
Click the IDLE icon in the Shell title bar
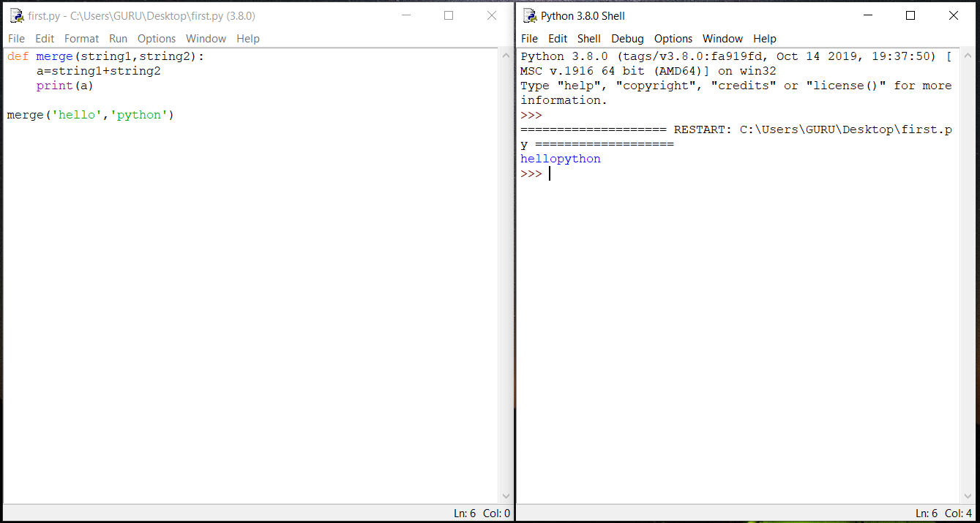(529, 15)
